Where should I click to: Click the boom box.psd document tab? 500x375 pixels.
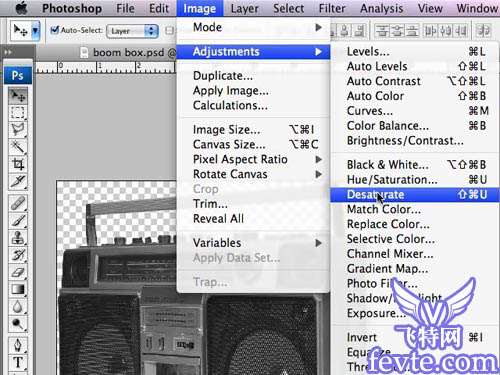pos(128,53)
